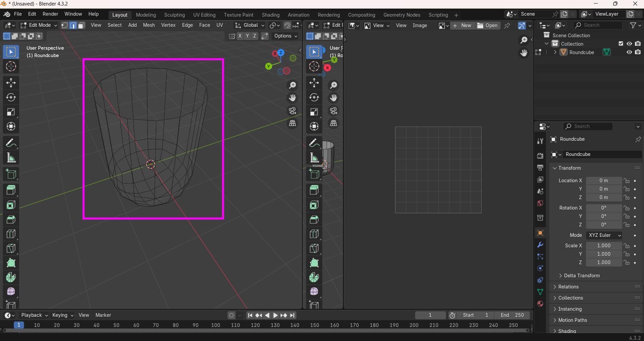644x341 pixels.
Task: Open the File menu
Action: click(x=18, y=14)
